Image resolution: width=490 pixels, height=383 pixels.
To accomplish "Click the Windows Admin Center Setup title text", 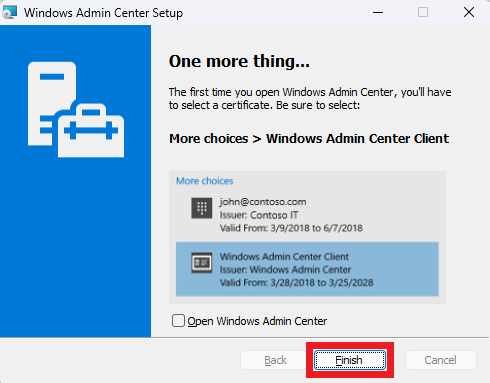I will tap(103, 13).
